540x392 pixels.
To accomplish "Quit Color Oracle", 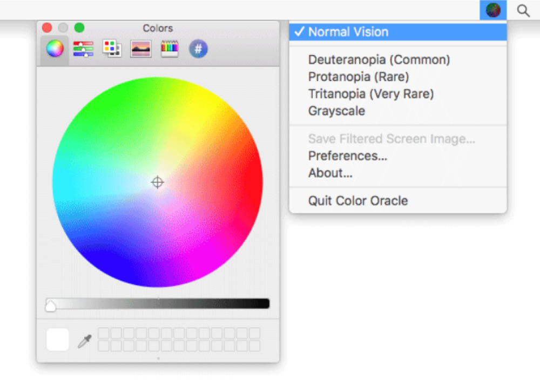I will pyautogui.click(x=358, y=201).
